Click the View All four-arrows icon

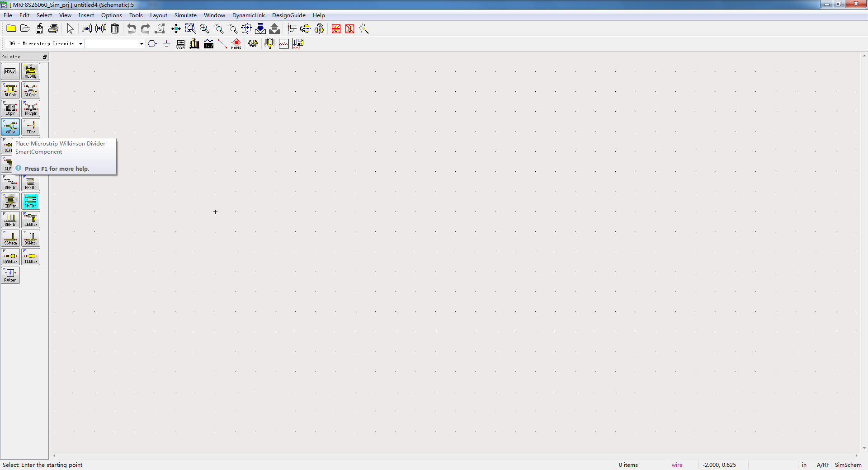[x=176, y=29]
